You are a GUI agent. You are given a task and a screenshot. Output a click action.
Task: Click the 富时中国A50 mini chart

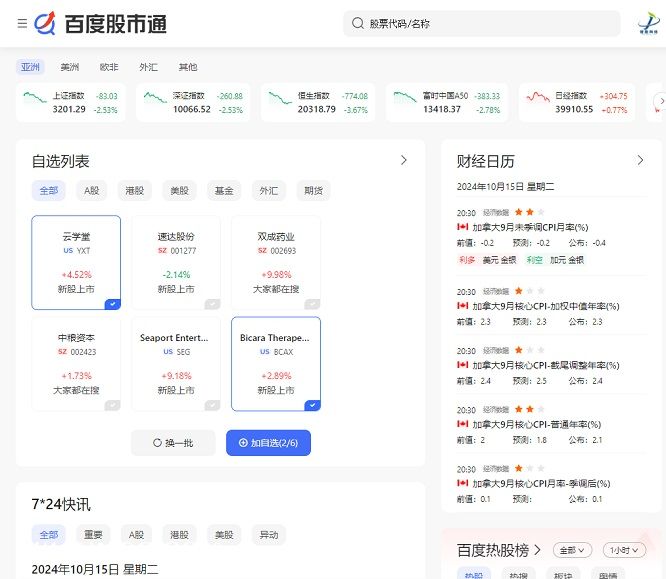pos(405,97)
